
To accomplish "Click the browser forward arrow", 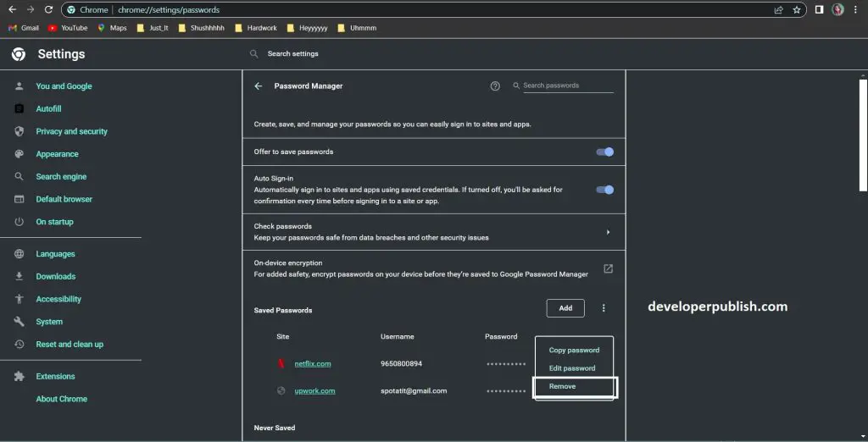I will [31, 9].
